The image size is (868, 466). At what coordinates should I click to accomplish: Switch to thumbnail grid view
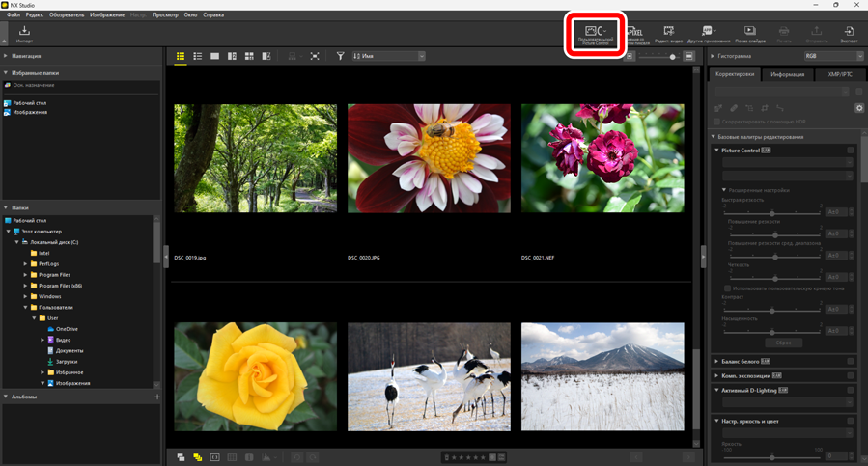tap(181, 57)
